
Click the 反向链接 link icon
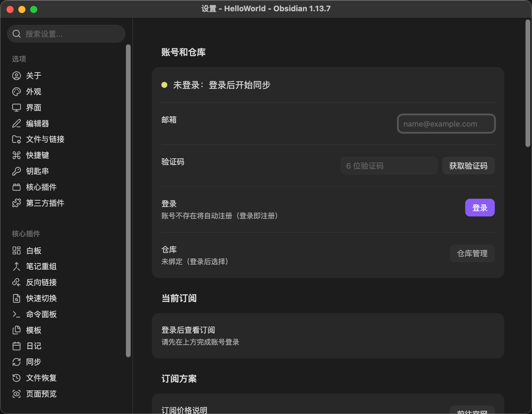coord(17,282)
